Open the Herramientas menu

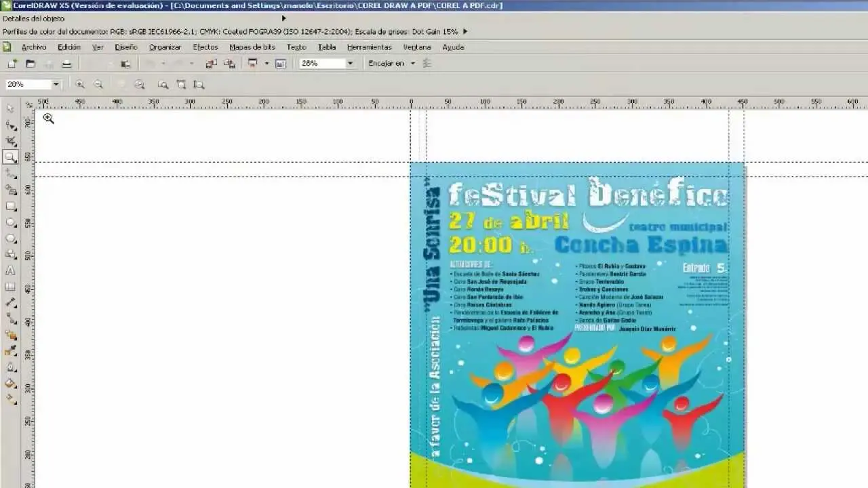coord(369,47)
